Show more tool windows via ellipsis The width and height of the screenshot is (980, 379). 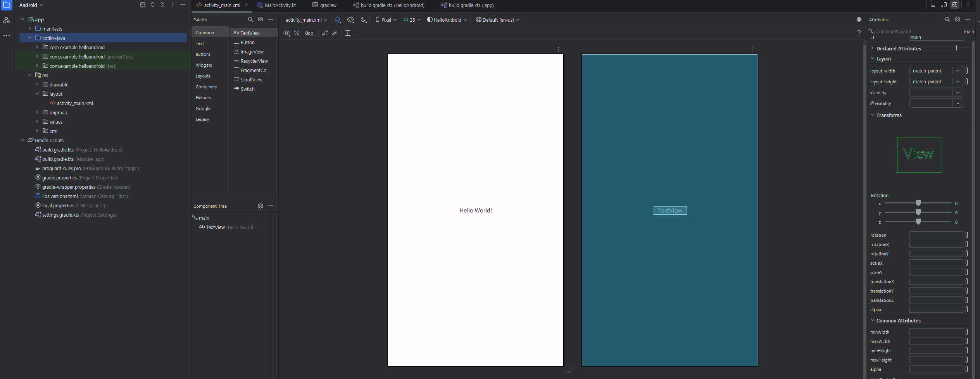click(x=7, y=36)
